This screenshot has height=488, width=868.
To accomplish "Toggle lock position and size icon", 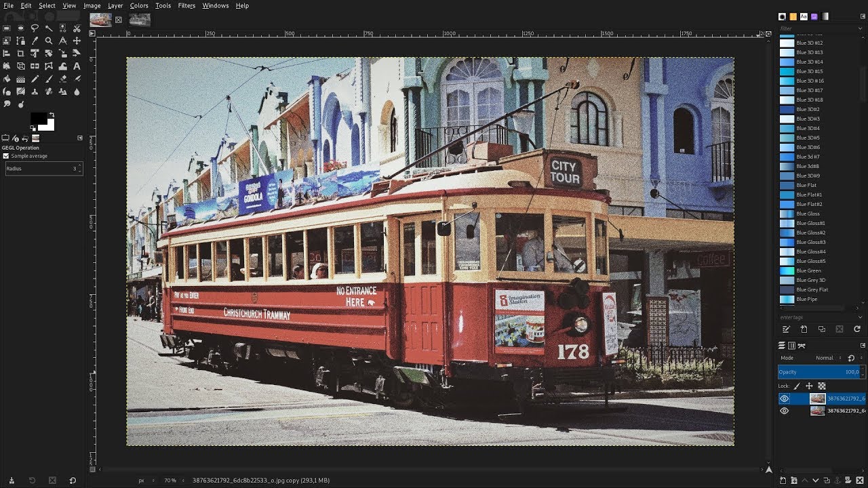I will point(809,386).
